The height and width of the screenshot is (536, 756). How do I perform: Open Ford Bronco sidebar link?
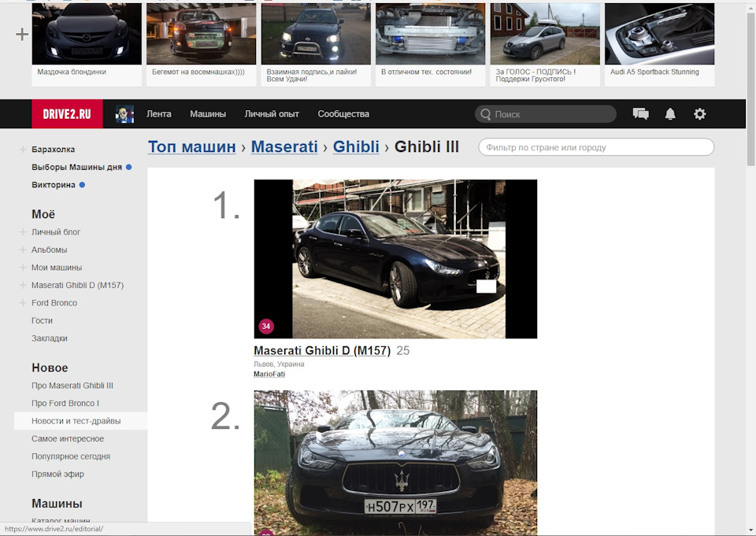[x=54, y=303]
